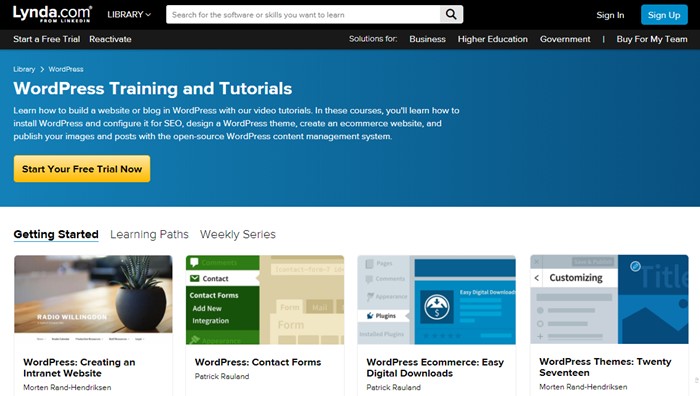Open the Easy Digital Downloads course thumbnail
This screenshot has width=700, height=396.
(x=437, y=300)
